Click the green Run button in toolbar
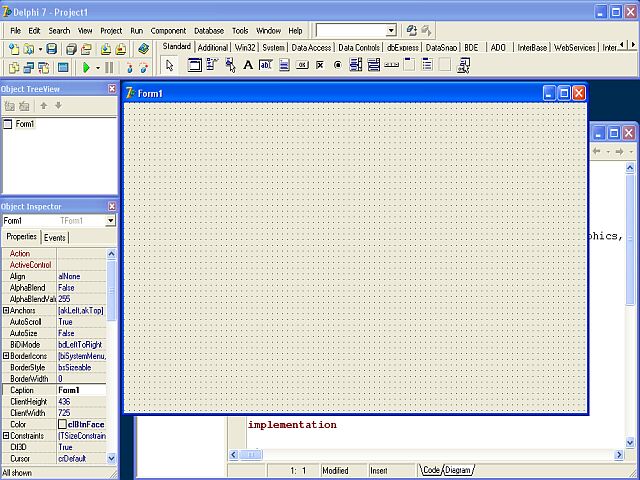This screenshot has height=480, width=640. click(x=86, y=67)
